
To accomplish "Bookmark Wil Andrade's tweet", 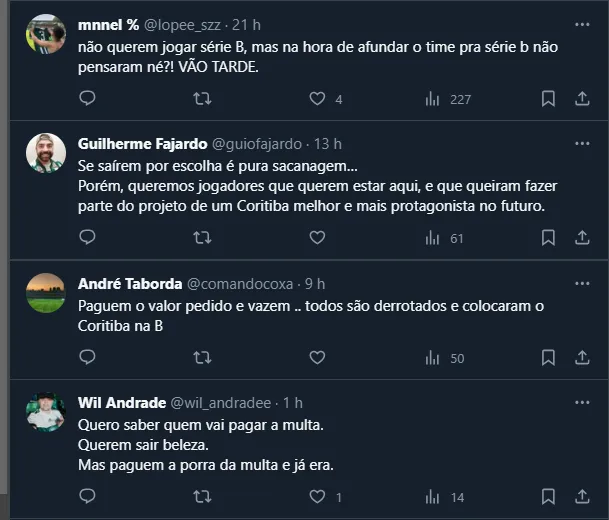I will point(548,496).
